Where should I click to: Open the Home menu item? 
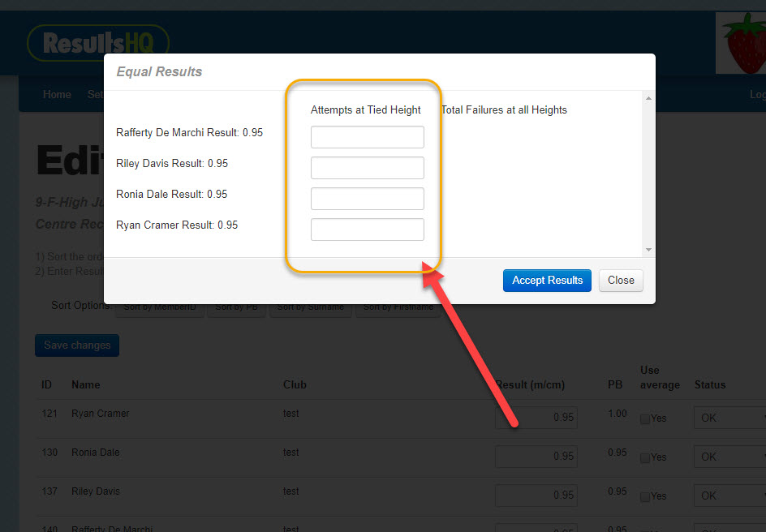[57, 95]
